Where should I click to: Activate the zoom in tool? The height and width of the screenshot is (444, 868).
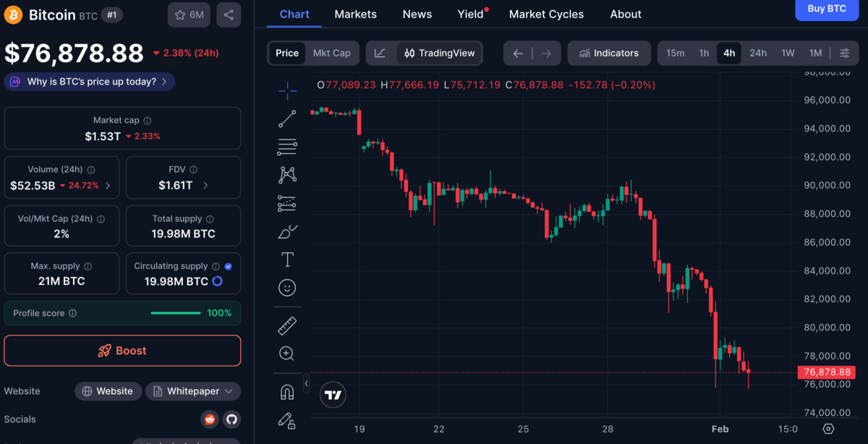click(287, 354)
